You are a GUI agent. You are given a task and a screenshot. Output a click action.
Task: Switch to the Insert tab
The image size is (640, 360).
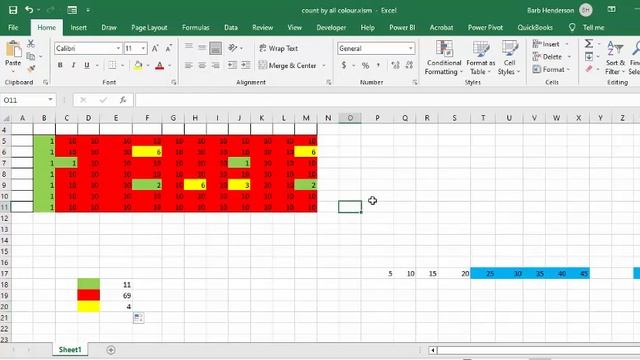point(78,28)
